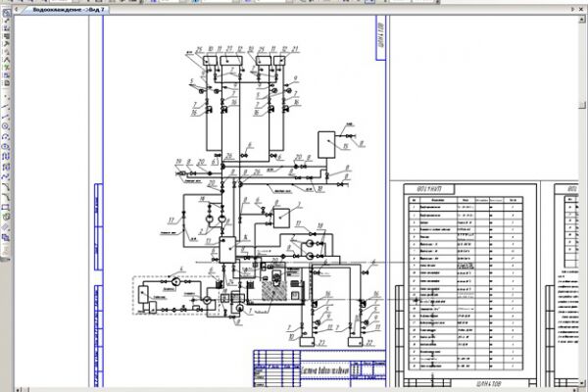Open the Geometry tools panel switch
This screenshot has width=588, height=392.
[x=7, y=13]
